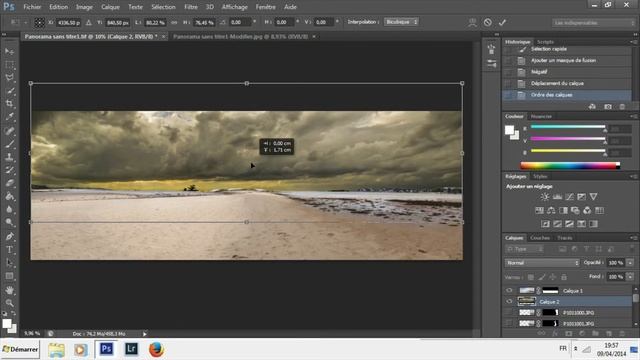Select the Hand tool

9,290
